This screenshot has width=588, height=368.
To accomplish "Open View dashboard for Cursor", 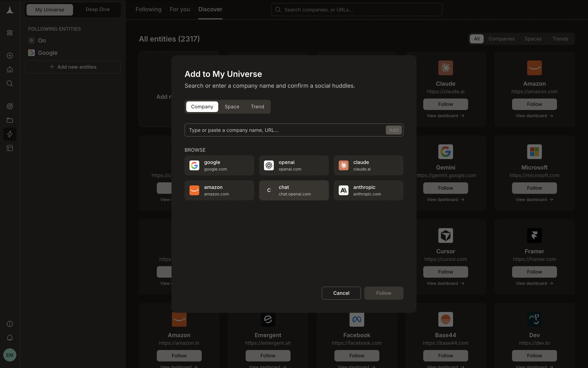I will 445,283.
